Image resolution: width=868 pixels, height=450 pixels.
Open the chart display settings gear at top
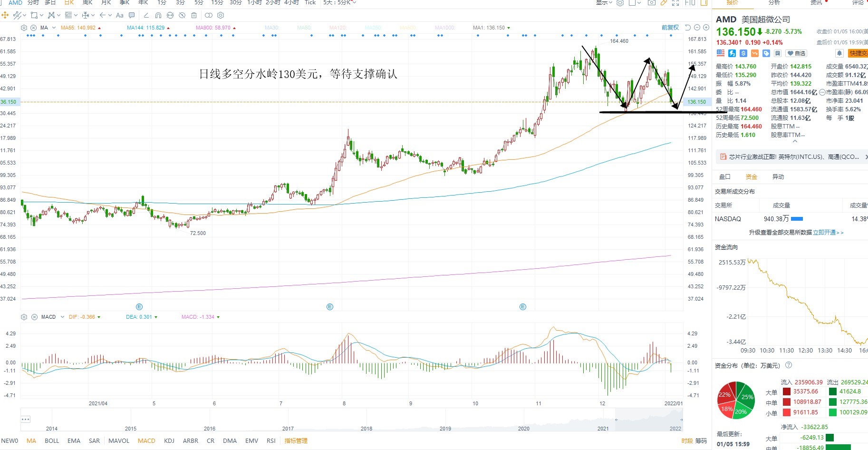620,3
